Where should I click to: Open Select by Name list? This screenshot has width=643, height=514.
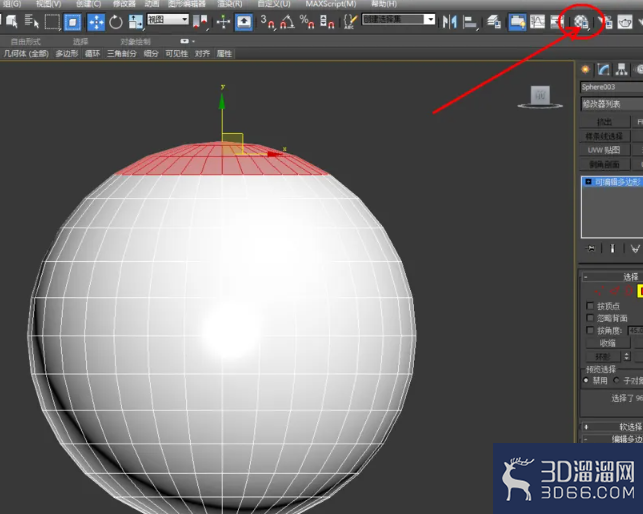[x=31, y=21]
